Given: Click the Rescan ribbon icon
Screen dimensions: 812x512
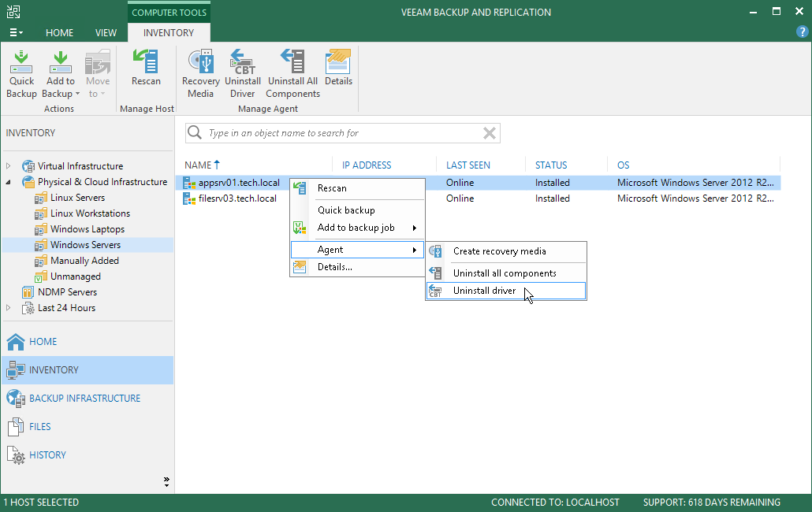Looking at the screenshot, I should click(x=146, y=61).
